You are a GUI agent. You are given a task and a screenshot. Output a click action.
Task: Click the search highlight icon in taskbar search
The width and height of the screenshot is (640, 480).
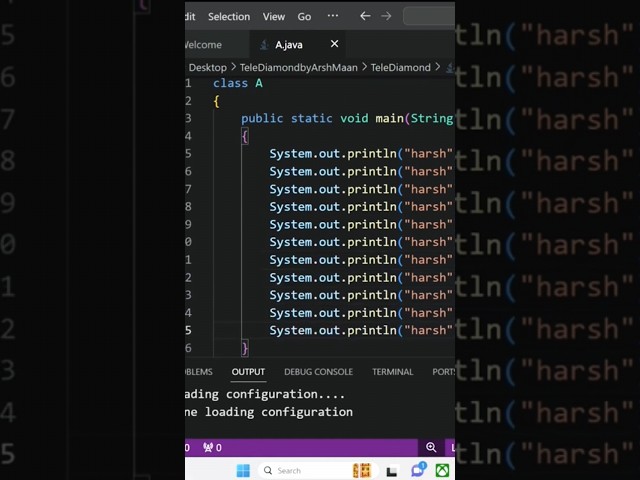(x=362, y=471)
